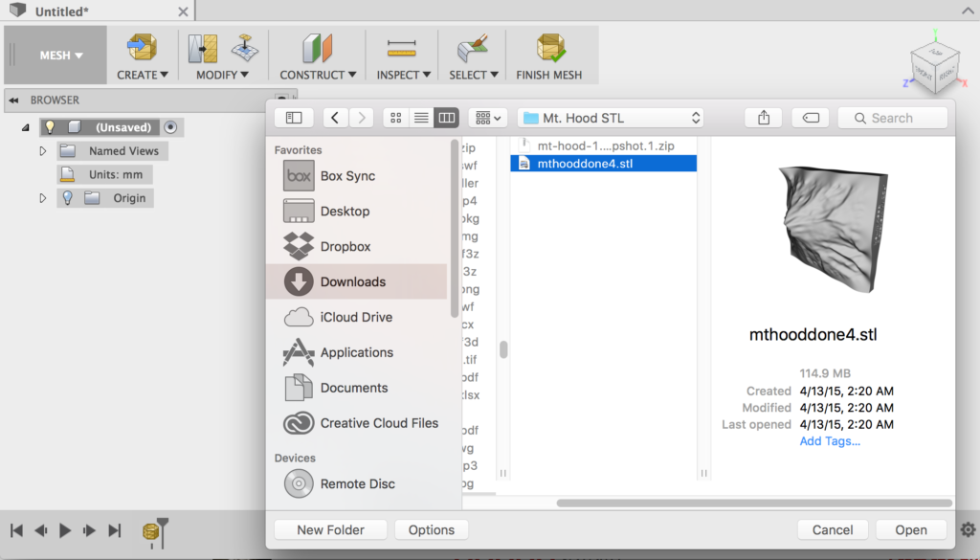This screenshot has width=980, height=560.
Task: Click the first column's scrollbar thumb
Action: [503, 349]
